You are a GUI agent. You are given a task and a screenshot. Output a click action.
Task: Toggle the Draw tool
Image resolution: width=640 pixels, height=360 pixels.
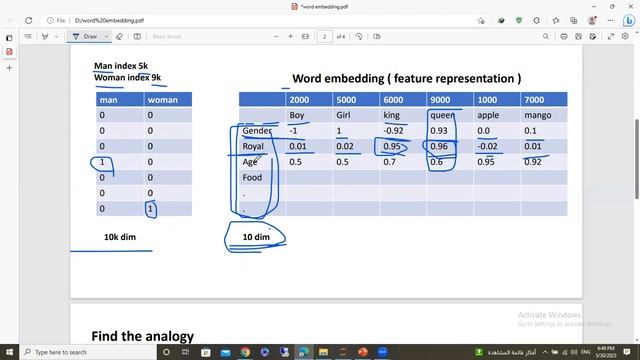[85, 36]
